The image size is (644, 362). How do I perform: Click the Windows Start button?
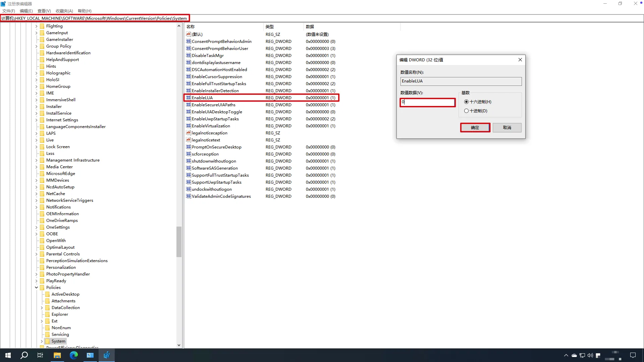tap(8, 355)
